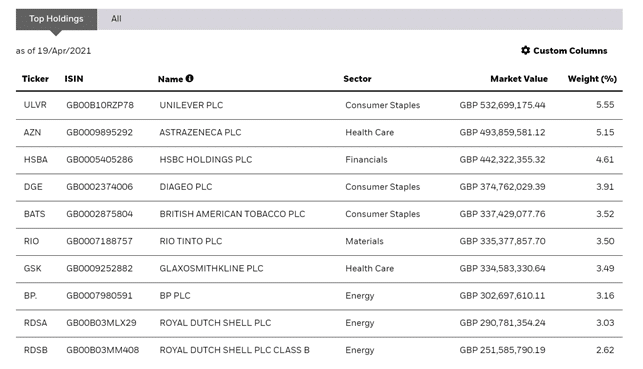Select the HSBC HOLDINGS PLC row

[319, 160]
